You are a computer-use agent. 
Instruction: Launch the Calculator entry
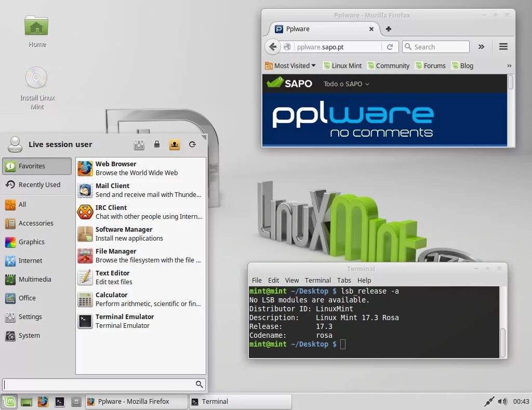pyautogui.click(x=140, y=299)
